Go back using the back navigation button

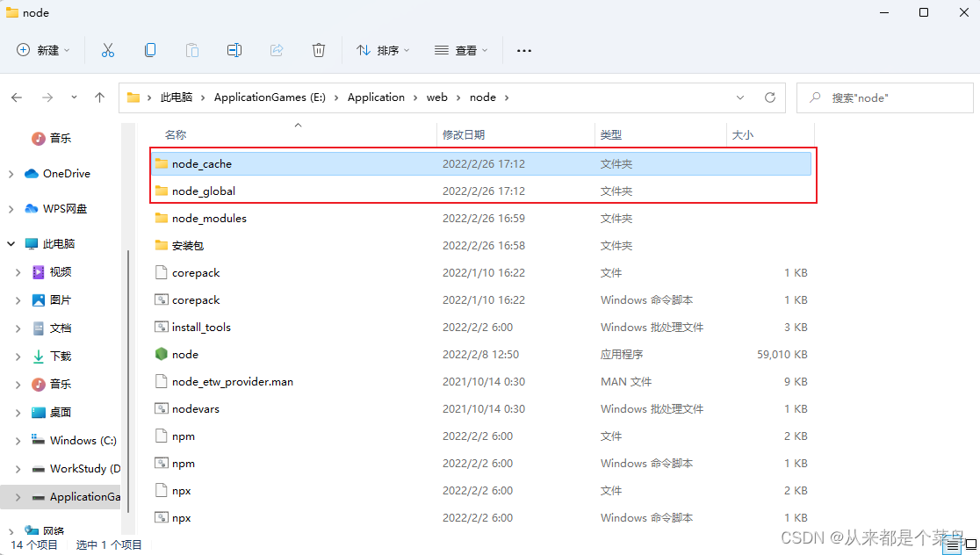(x=17, y=97)
